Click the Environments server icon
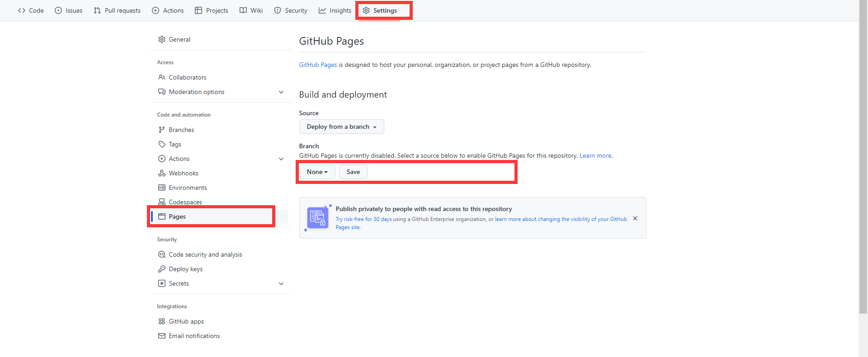This screenshot has height=357, width=868. 162,188
